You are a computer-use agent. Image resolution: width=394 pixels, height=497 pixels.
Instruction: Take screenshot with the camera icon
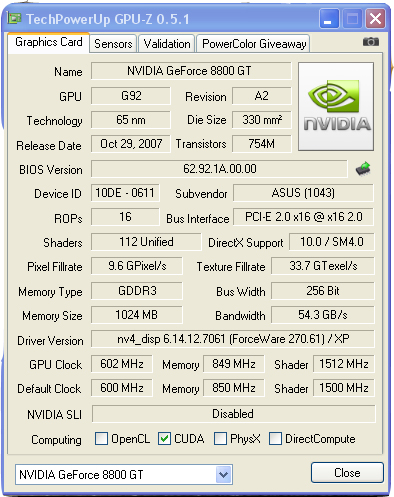click(371, 42)
